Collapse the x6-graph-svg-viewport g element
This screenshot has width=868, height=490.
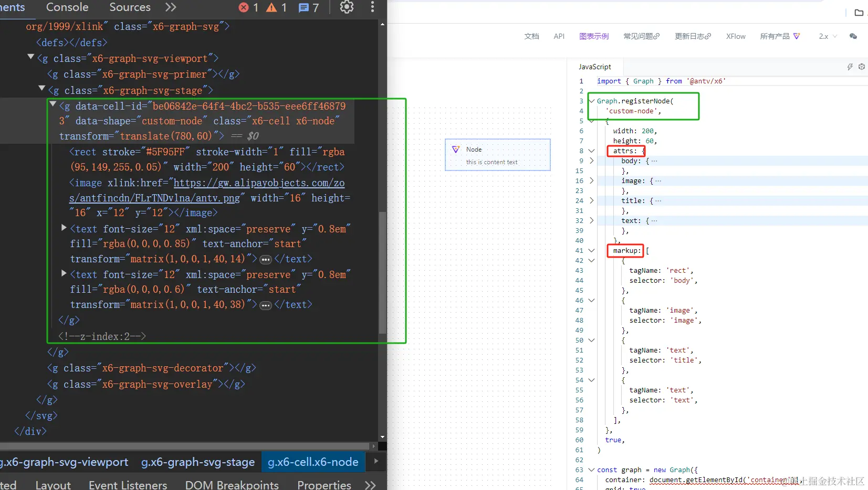click(31, 57)
